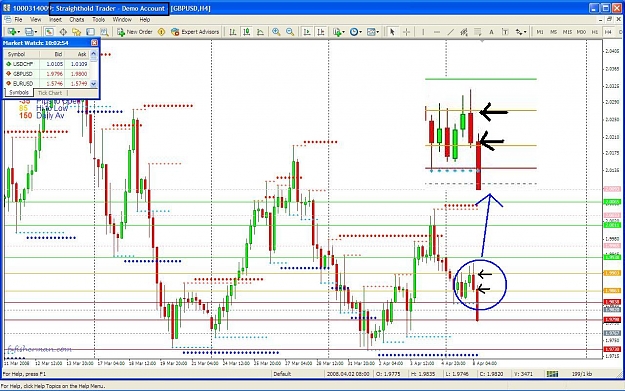
Task: Switch to the Tick Chart tab
Action: pos(50,93)
